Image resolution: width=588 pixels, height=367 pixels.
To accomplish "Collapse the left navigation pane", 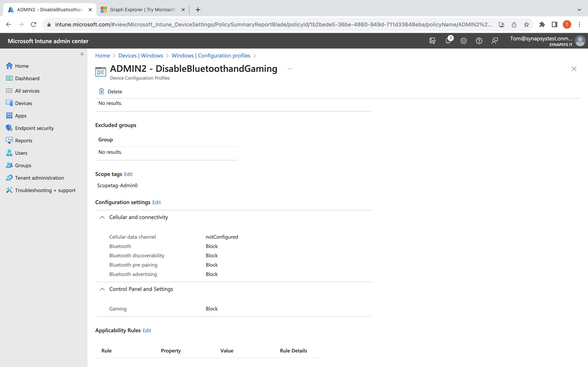I will click(x=82, y=54).
